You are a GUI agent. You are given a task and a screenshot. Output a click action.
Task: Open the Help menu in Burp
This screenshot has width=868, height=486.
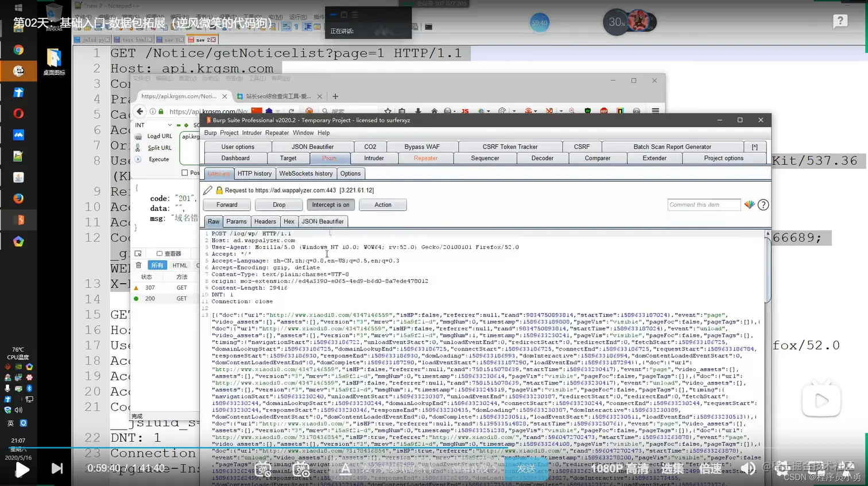click(324, 133)
